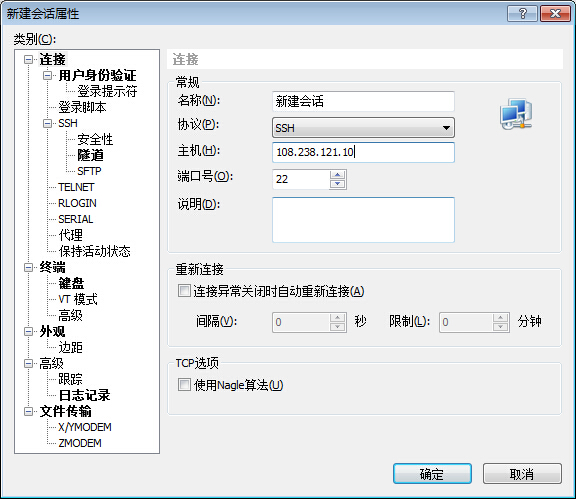
Task: Collapse the 终端 tree node
Action: click(x=28, y=267)
